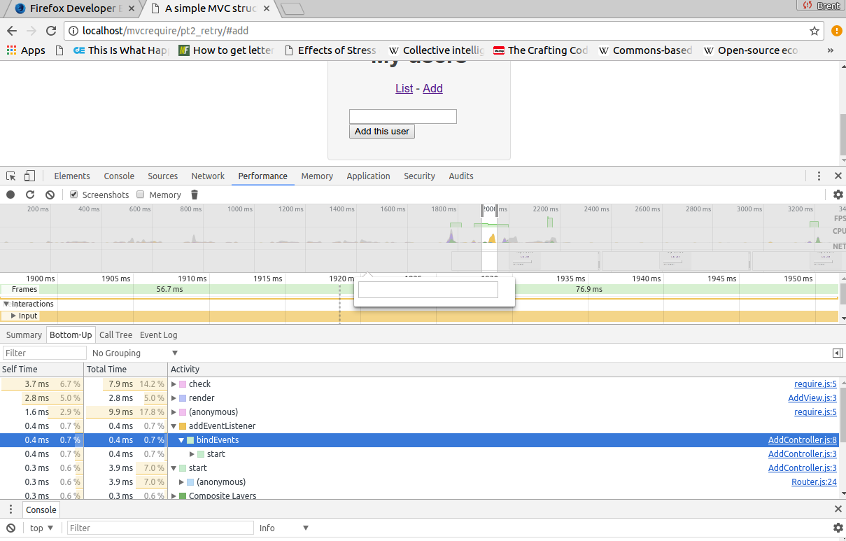846x541 pixels.
Task: Follow the Add link on the page
Action: tap(433, 88)
